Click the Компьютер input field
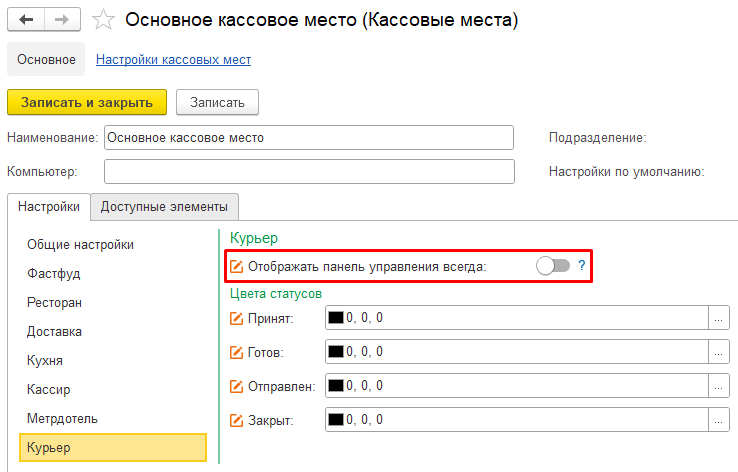The height and width of the screenshot is (472, 738). coord(309,171)
